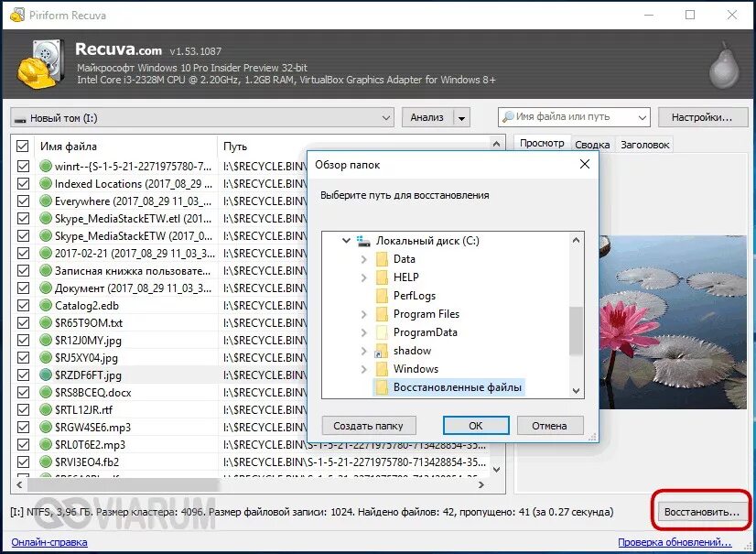
Task: Click the folder icon beside Program Files
Action: point(382,314)
